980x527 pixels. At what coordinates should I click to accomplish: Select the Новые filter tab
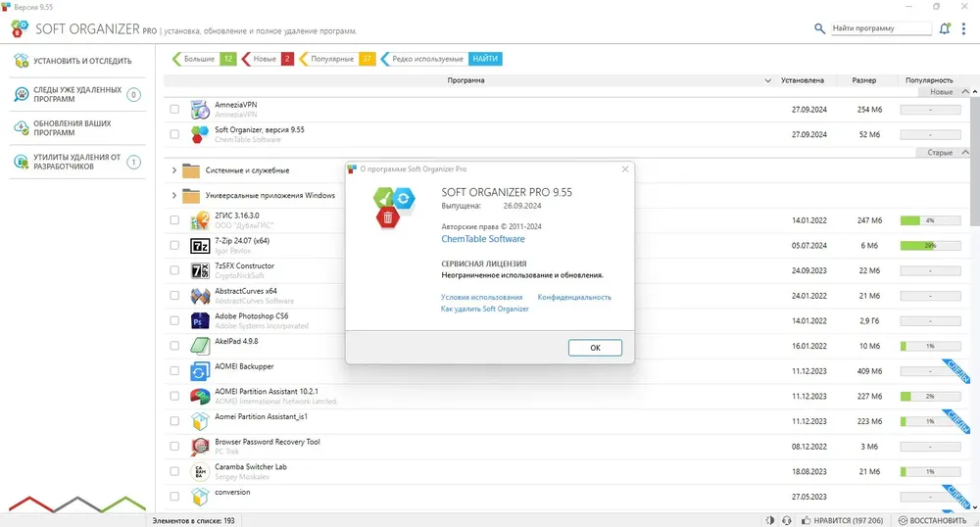pyautogui.click(x=268, y=59)
